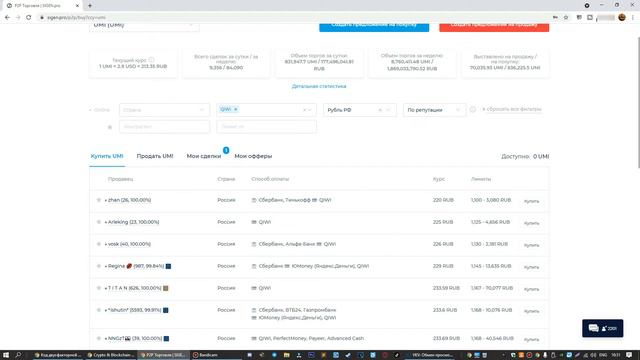Click the Курс column header
640x360 pixels.
(x=439, y=179)
